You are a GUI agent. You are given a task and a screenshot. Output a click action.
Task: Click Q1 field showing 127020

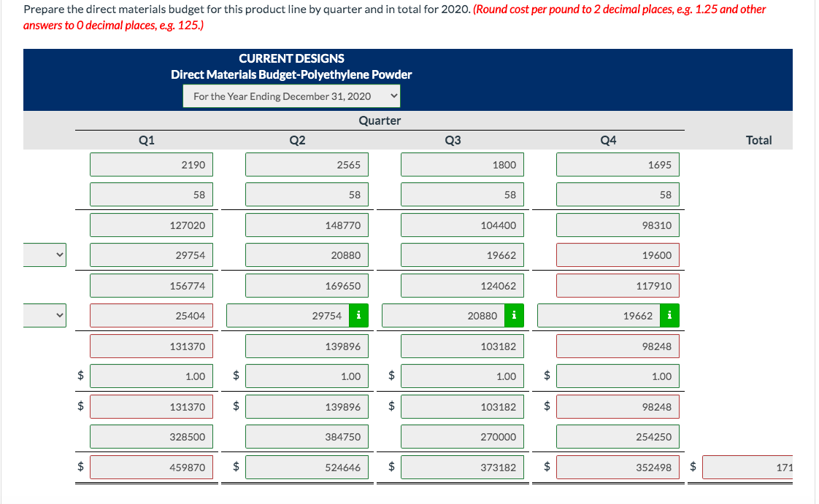click(x=152, y=225)
